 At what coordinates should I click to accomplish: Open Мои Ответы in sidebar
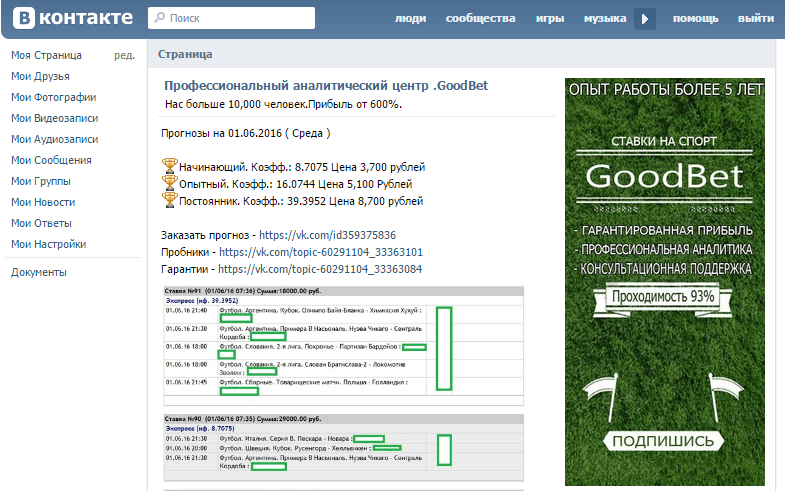coord(42,223)
